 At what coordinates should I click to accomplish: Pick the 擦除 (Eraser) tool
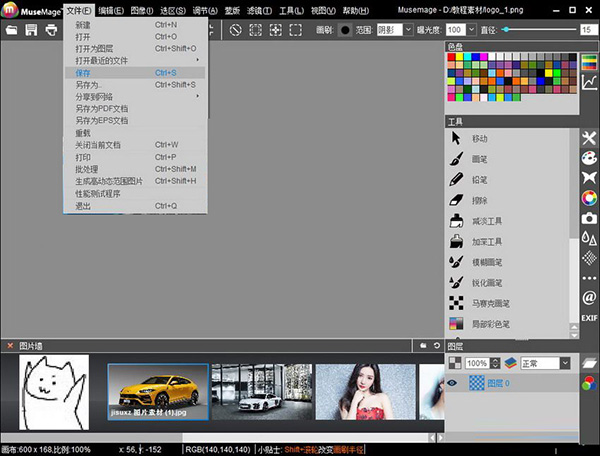[x=478, y=200]
